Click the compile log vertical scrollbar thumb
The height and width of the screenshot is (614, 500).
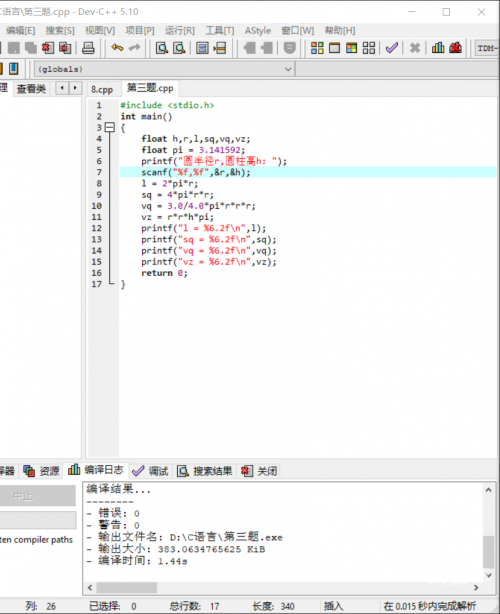pos(488,552)
